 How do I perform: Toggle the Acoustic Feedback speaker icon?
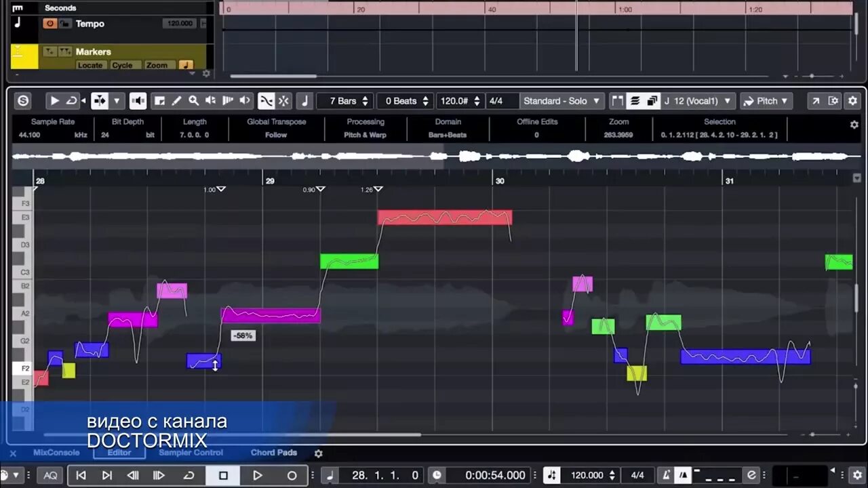tap(138, 101)
